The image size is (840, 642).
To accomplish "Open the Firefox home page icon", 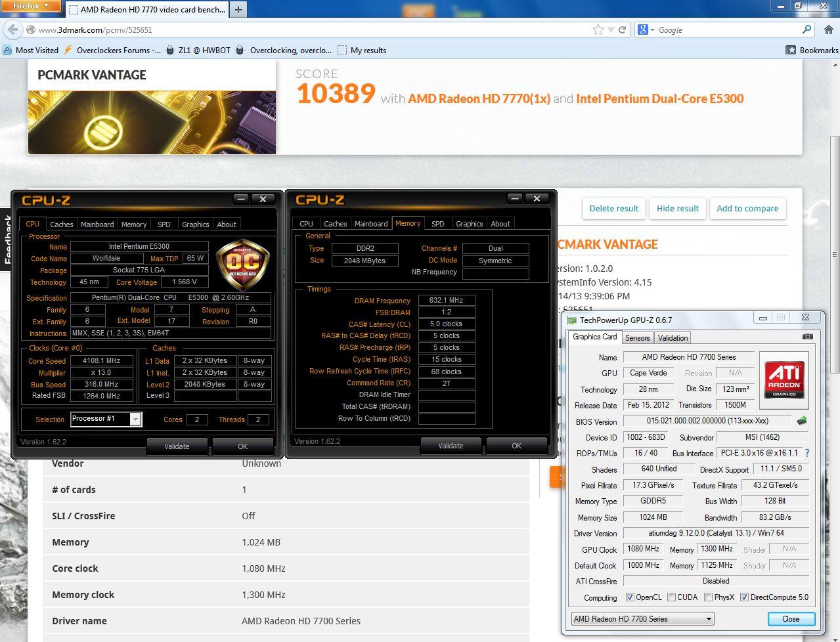I will point(828,30).
